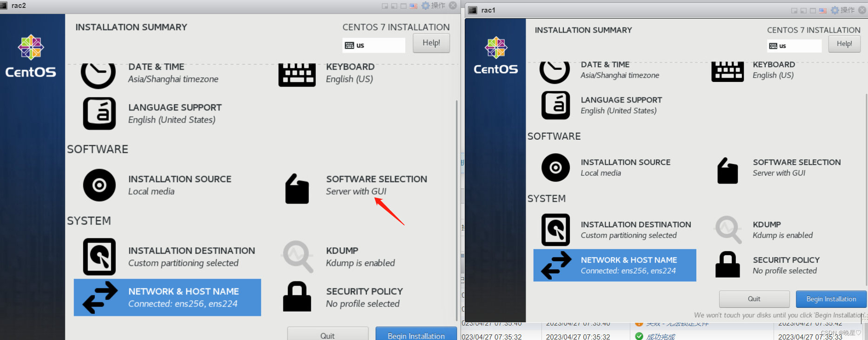868x340 pixels.
Task: Open Software Selection package icon in rac2
Action: (297, 189)
